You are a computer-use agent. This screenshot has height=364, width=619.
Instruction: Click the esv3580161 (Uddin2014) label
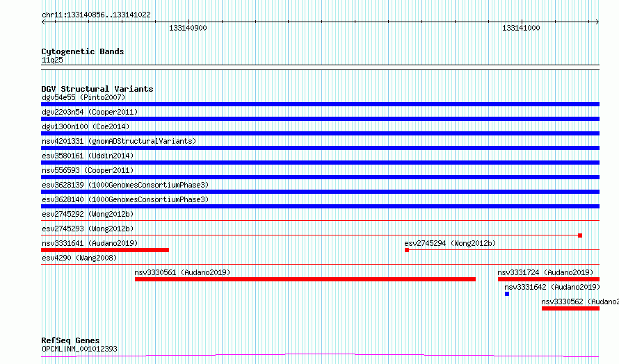(x=88, y=156)
